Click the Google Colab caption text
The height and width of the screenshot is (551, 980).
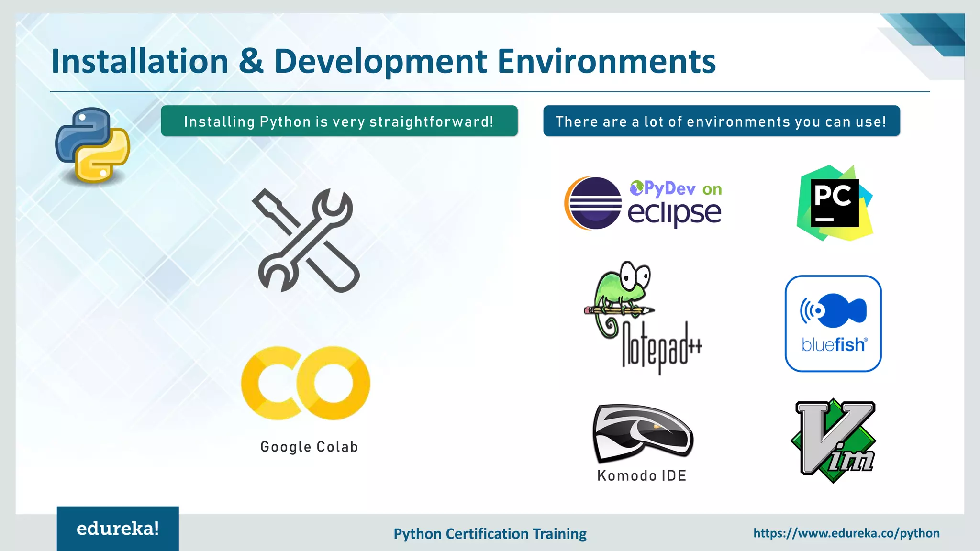click(x=309, y=447)
